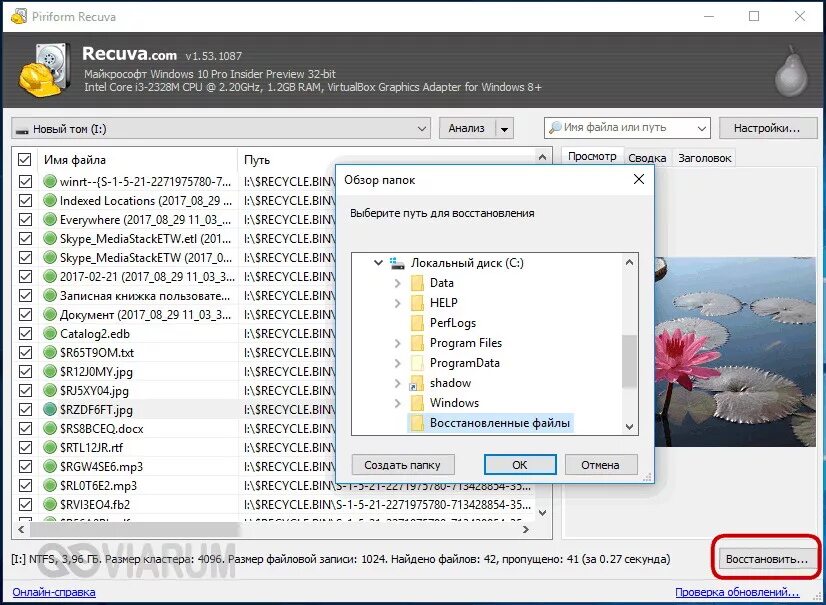Click the green dot of $RTL12JR.rtf
Viewport: 826px width, 605px height.
pos(50,447)
